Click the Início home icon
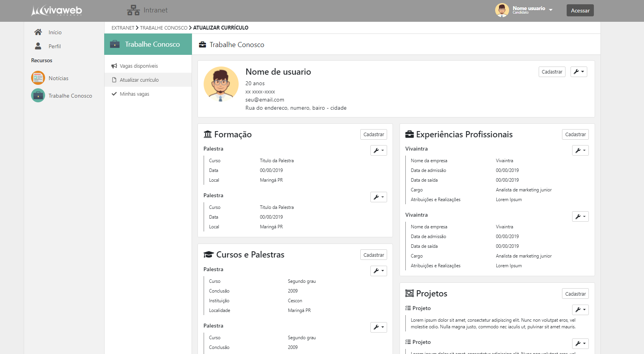 (38, 32)
